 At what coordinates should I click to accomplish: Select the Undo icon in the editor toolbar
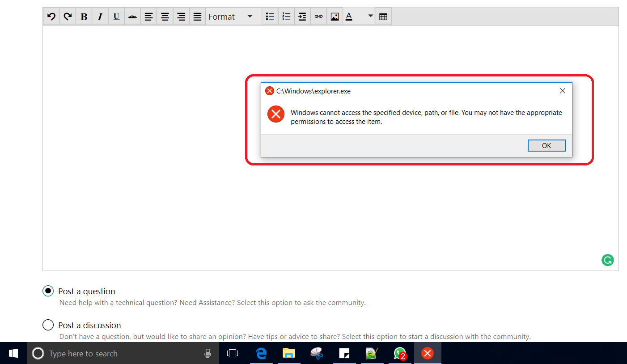(51, 16)
